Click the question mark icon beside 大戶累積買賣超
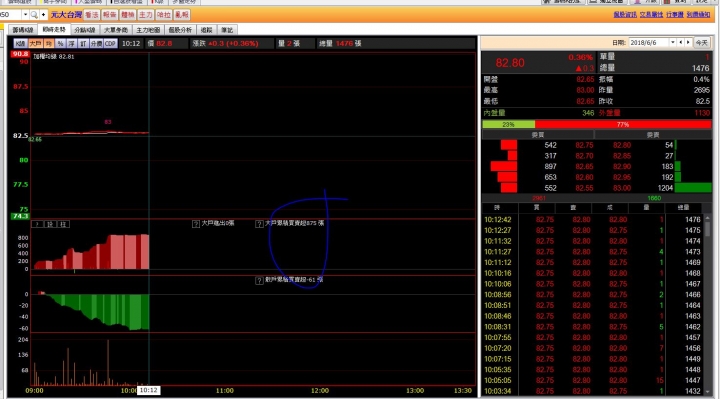This screenshot has width=720, height=399. point(259,224)
